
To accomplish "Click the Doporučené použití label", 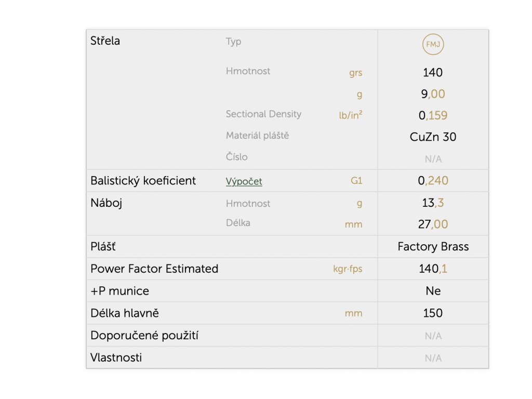I will tap(144, 336).
